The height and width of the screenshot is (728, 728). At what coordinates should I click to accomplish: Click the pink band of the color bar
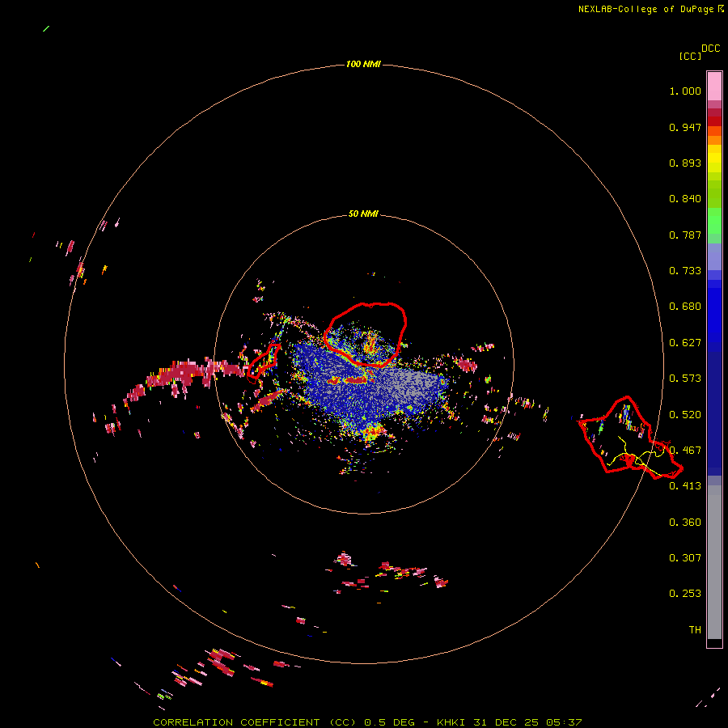[x=714, y=87]
